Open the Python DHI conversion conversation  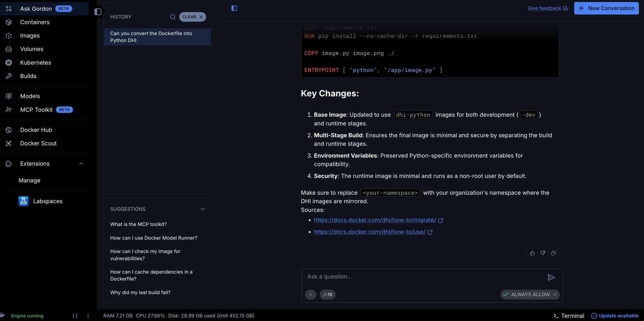click(157, 37)
